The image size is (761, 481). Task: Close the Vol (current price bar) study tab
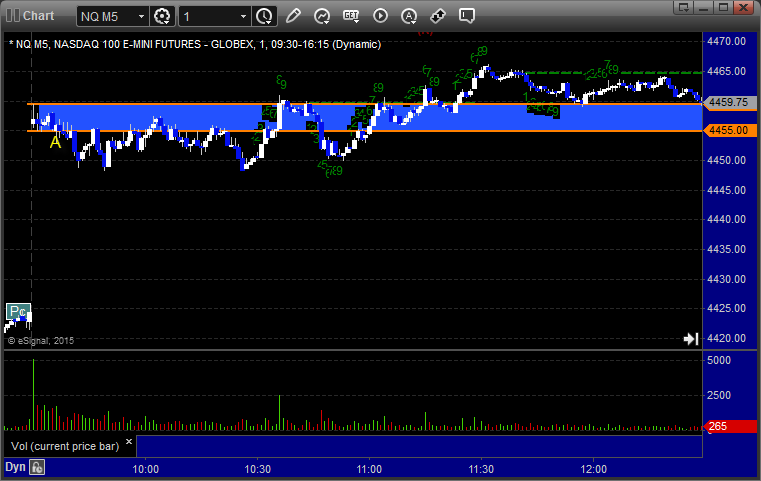[x=129, y=442]
